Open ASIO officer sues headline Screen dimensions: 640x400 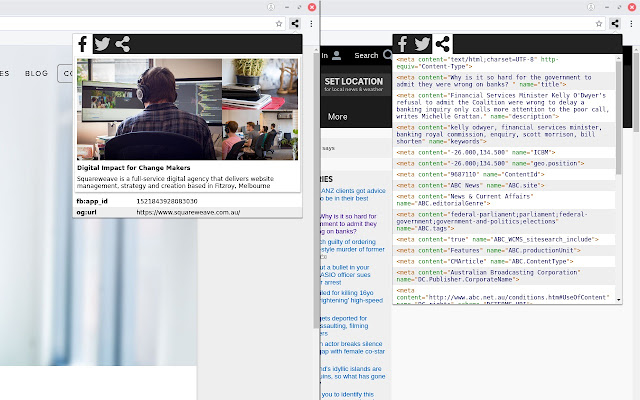346,275
